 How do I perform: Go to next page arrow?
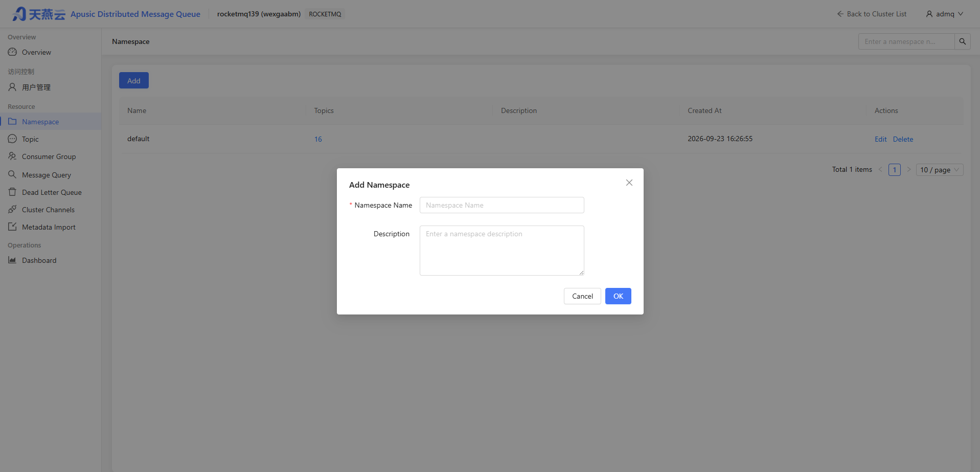click(x=909, y=170)
